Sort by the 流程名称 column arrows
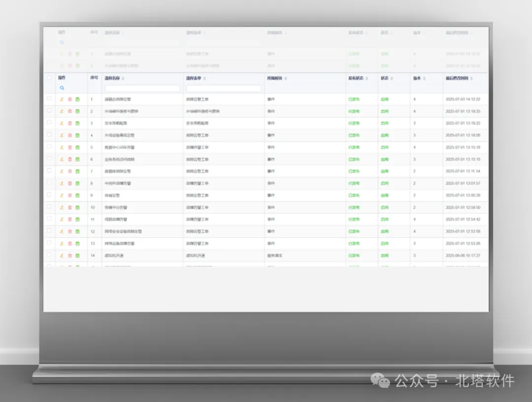 coord(123,78)
